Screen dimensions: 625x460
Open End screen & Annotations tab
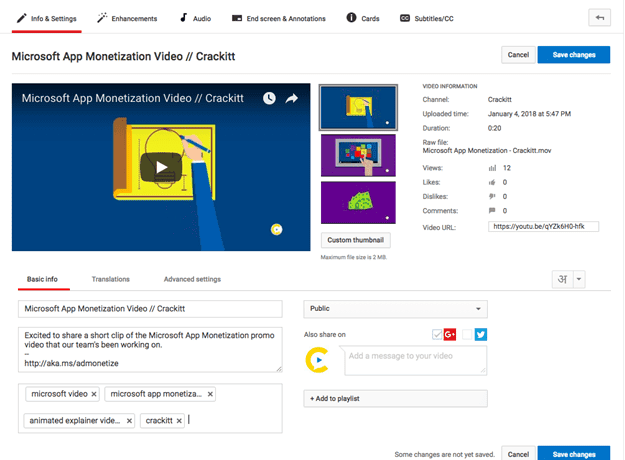tap(279, 19)
